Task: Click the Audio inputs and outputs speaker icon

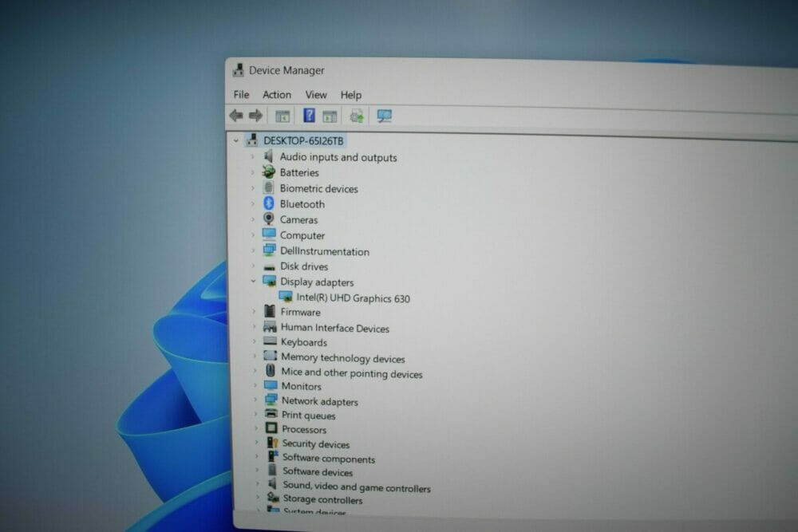Action: 269,156
